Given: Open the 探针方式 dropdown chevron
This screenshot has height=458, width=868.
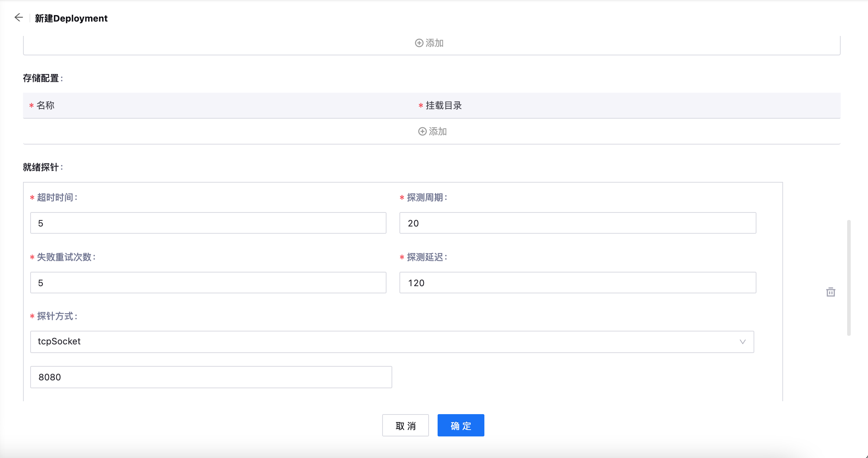Looking at the screenshot, I should tap(742, 342).
